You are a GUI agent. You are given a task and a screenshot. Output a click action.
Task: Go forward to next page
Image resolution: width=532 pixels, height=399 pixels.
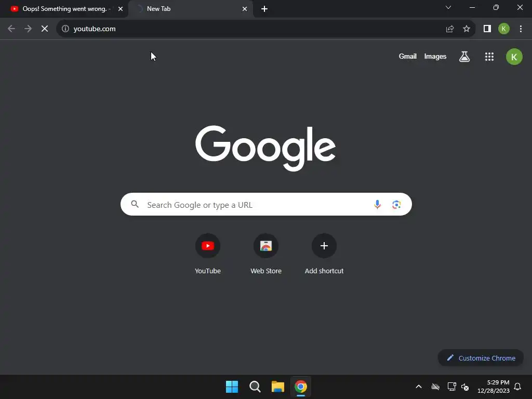pyautogui.click(x=28, y=29)
